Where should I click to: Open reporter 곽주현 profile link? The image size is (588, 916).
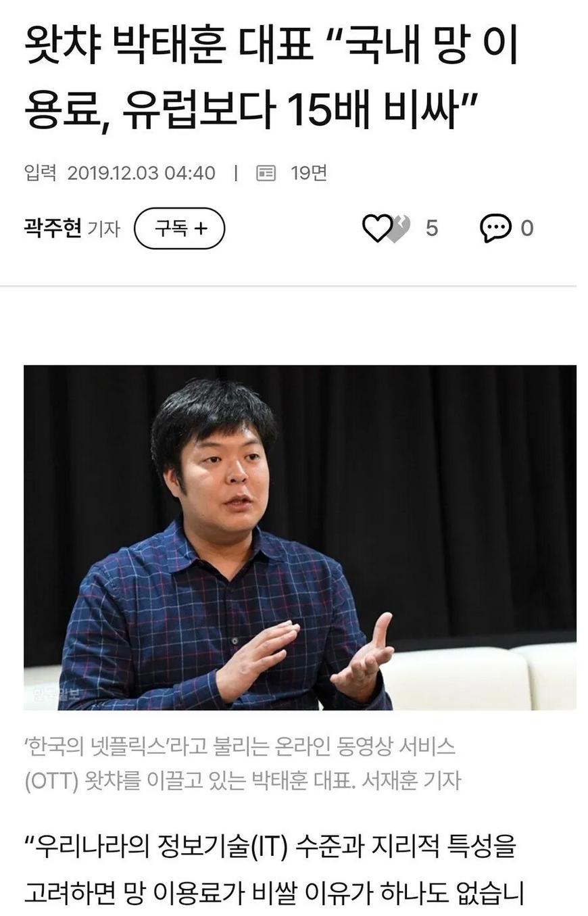tap(53, 228)
